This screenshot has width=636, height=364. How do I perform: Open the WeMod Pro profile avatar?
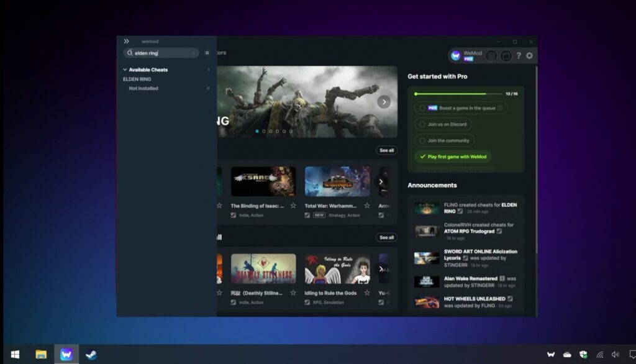coord(456,56)
